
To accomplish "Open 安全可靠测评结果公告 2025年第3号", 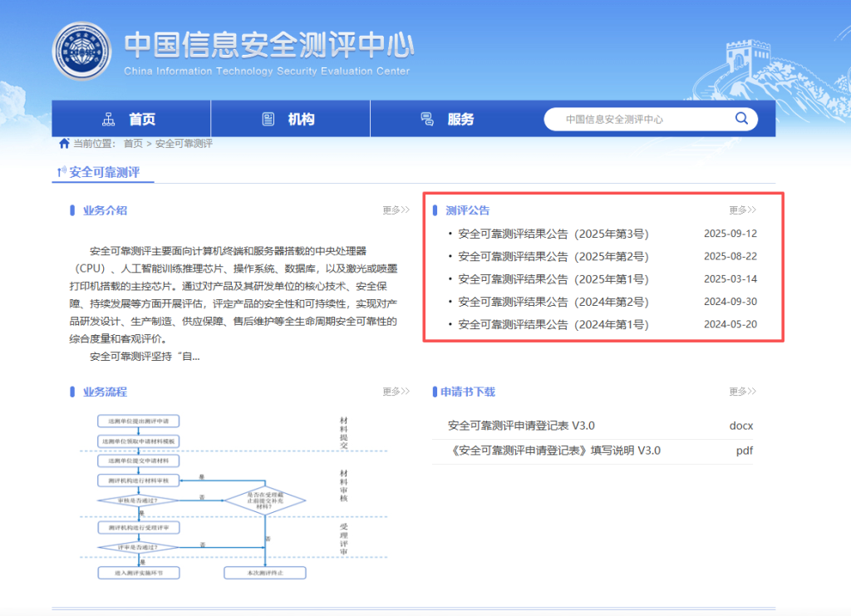I will tap(553, 234).
